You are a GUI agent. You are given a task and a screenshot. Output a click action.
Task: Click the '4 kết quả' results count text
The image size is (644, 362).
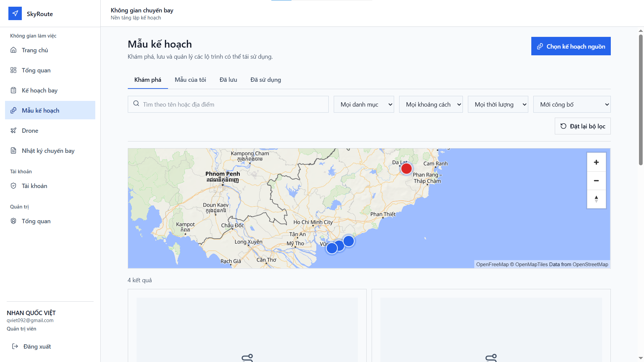[x=140, y=280]
